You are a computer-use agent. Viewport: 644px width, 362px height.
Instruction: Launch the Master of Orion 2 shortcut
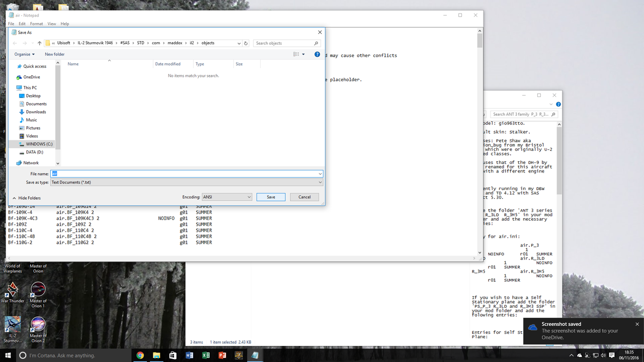(38, 329)
